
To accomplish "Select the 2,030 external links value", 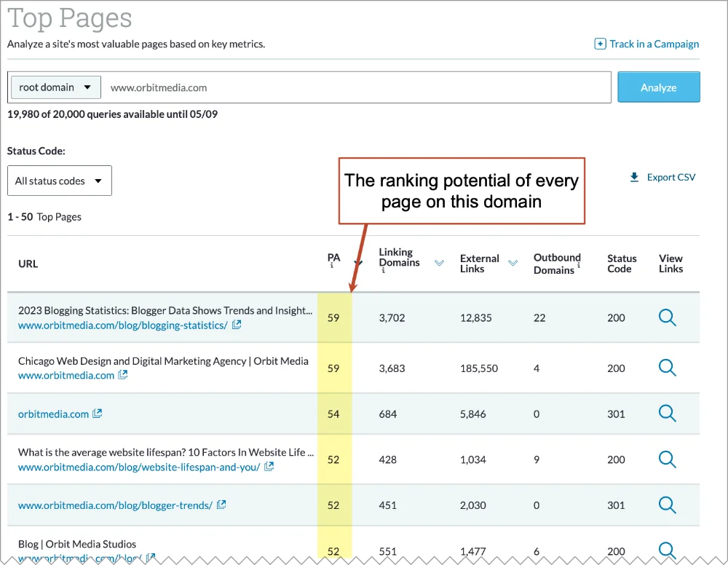I will 472,505.
